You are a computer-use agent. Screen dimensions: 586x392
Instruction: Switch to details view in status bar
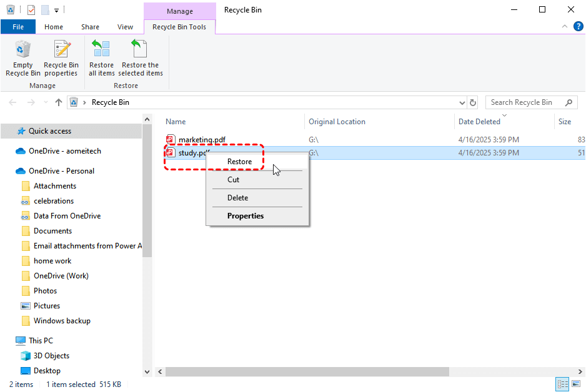562,384
